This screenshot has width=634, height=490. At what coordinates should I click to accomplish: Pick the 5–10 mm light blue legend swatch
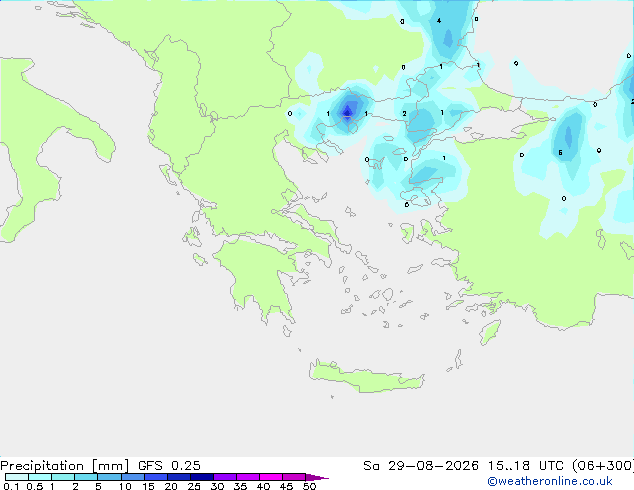pyautogui.click(x=109, y=477)
